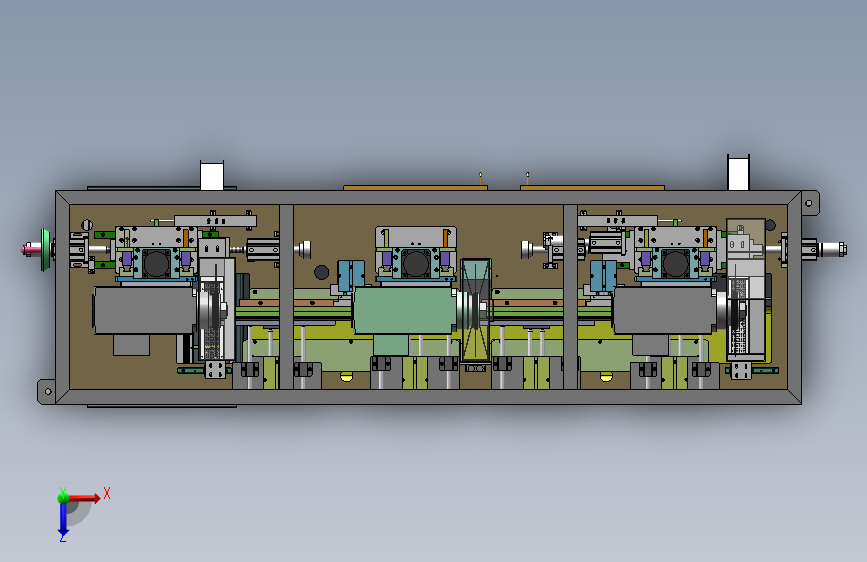867x562 pixels.
Task: Click the green Y axis ball of triad
Action: pos(63,497)
